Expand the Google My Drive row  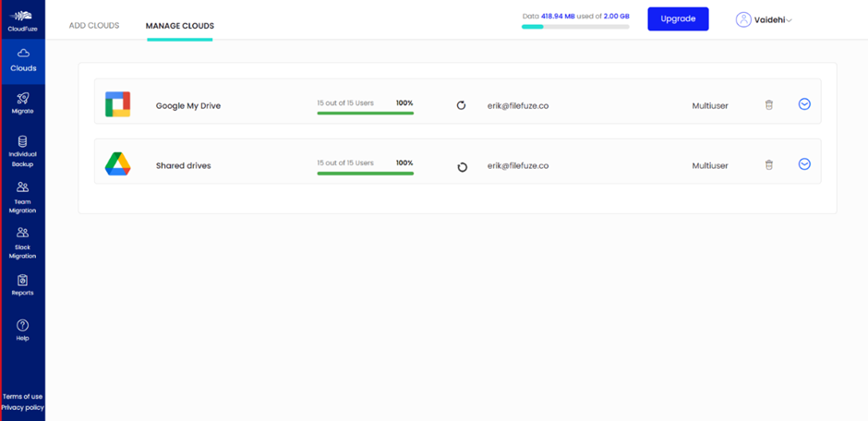pyautogui.click(x=804, y=104)
